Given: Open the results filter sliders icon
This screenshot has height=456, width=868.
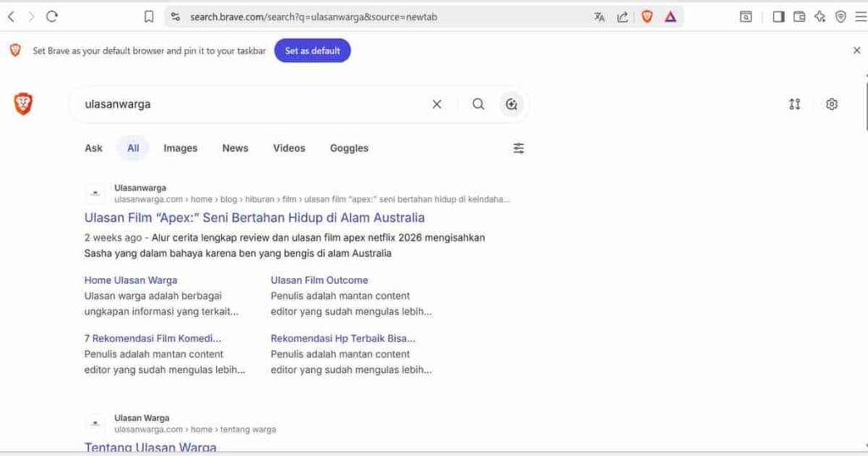Looking at the screenshot, I should (x=518, y=148).
